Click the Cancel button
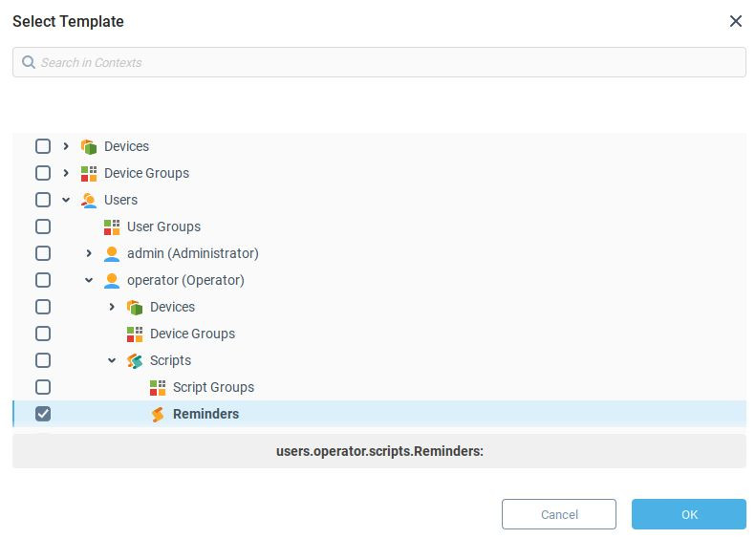 [x=559, y=514]
